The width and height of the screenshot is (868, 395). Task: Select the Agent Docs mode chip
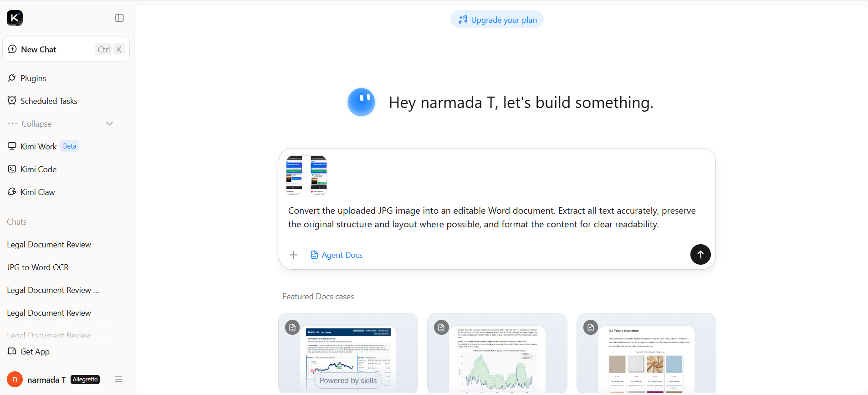coord(337,255)
